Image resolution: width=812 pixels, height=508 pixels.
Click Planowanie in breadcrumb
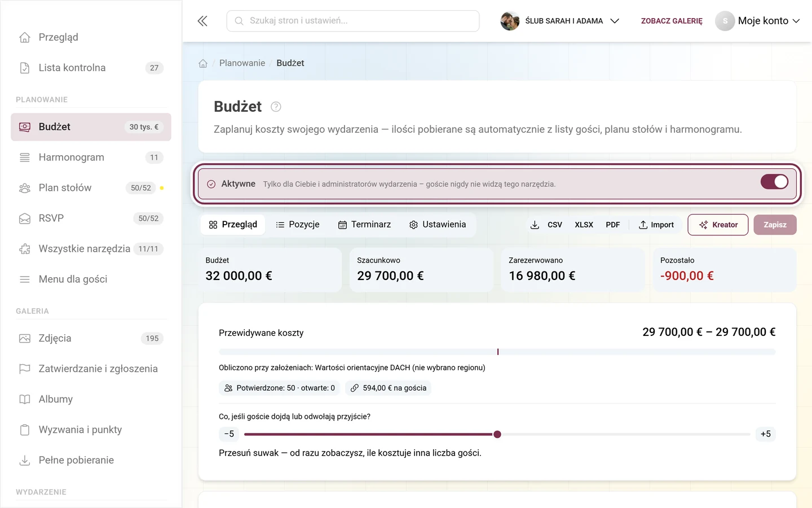(242, 63)
